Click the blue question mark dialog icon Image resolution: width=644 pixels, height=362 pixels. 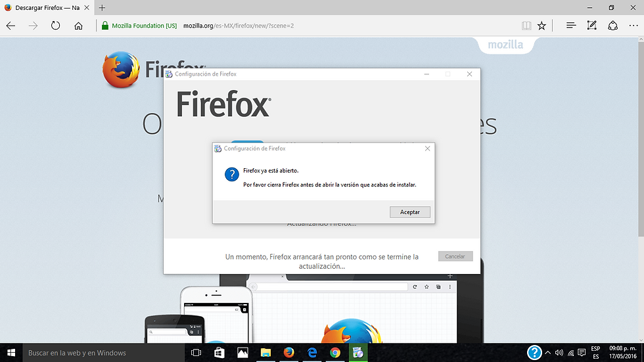click(231, 175)
